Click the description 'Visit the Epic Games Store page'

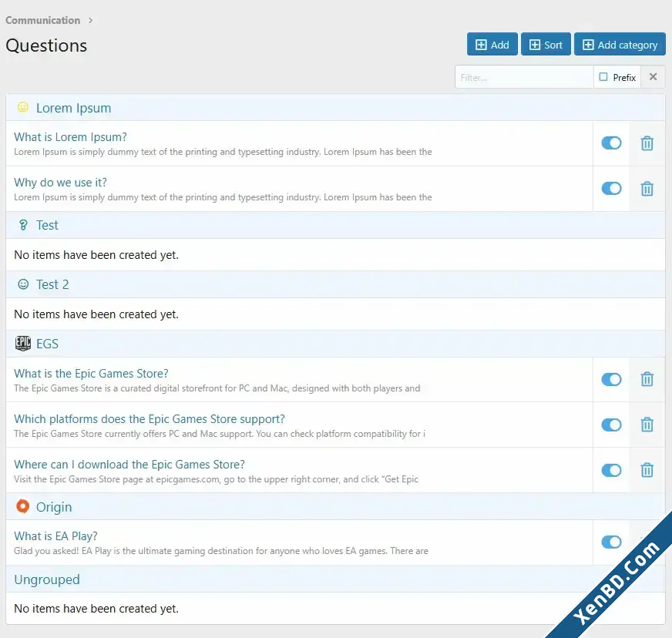coord(216,479)
